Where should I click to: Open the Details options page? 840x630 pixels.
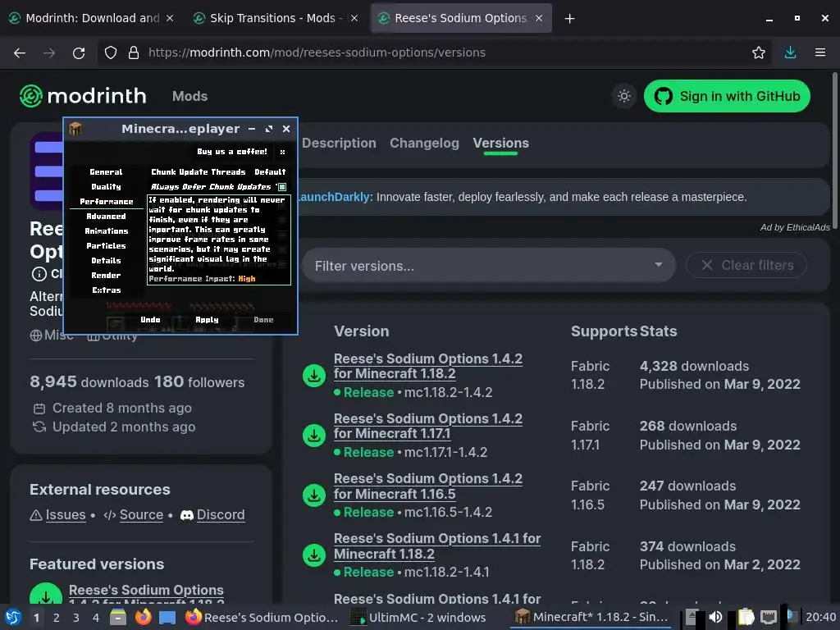[106, 260]
